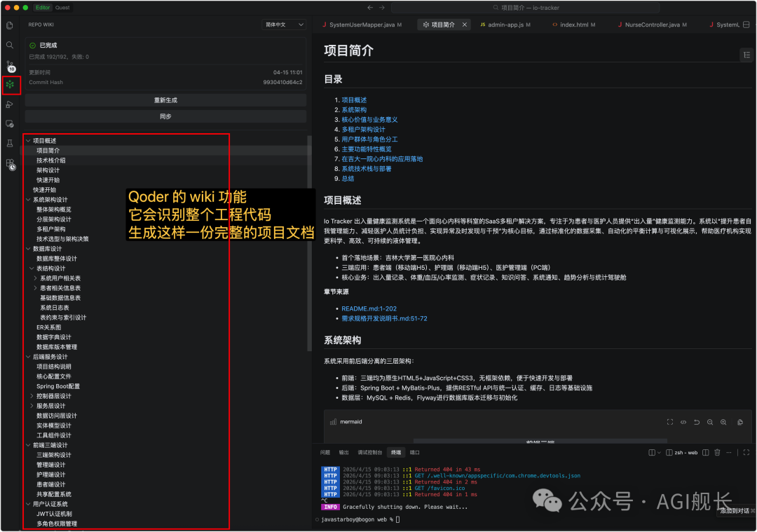Open the search icon in the activity bar
Screen dimensions: 757x532
click(x=11, y=44)
